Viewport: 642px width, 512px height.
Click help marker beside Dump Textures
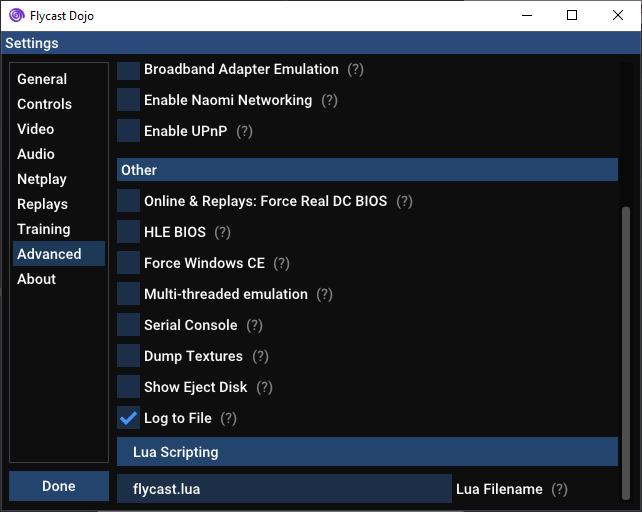[260, 356]
